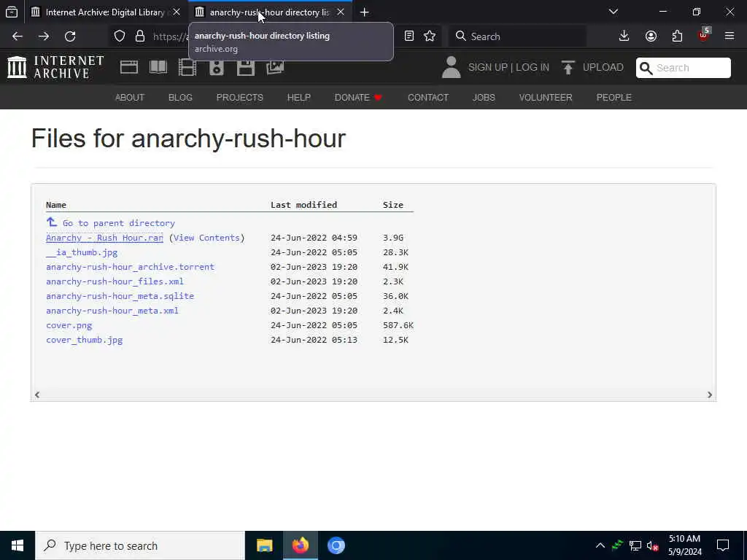Open the ABOUT menu item

coord(130,97)
